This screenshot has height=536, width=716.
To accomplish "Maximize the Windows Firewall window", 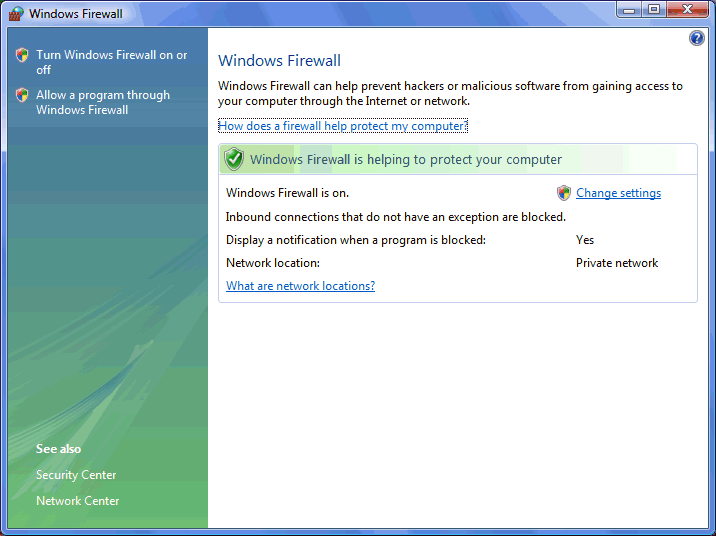I will [x=654, y=10].
